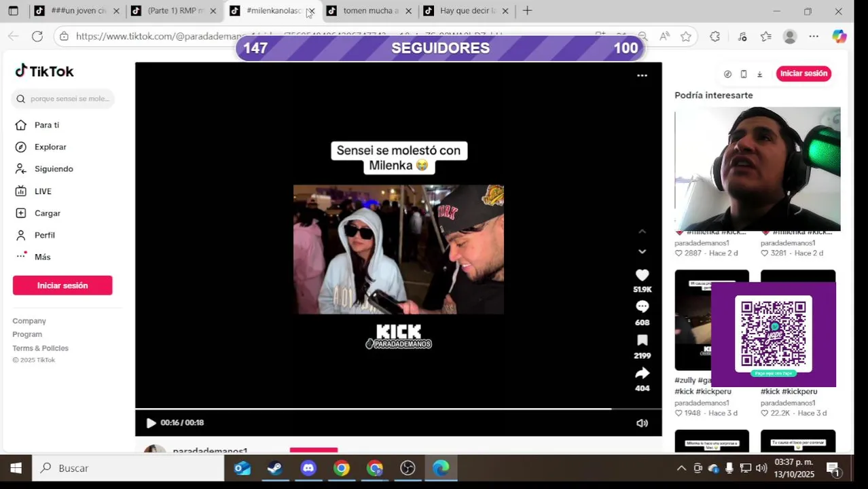This screenshot has height=489, width=868.
Task: Seek on the video progress bar
Action: click(398, 409)
